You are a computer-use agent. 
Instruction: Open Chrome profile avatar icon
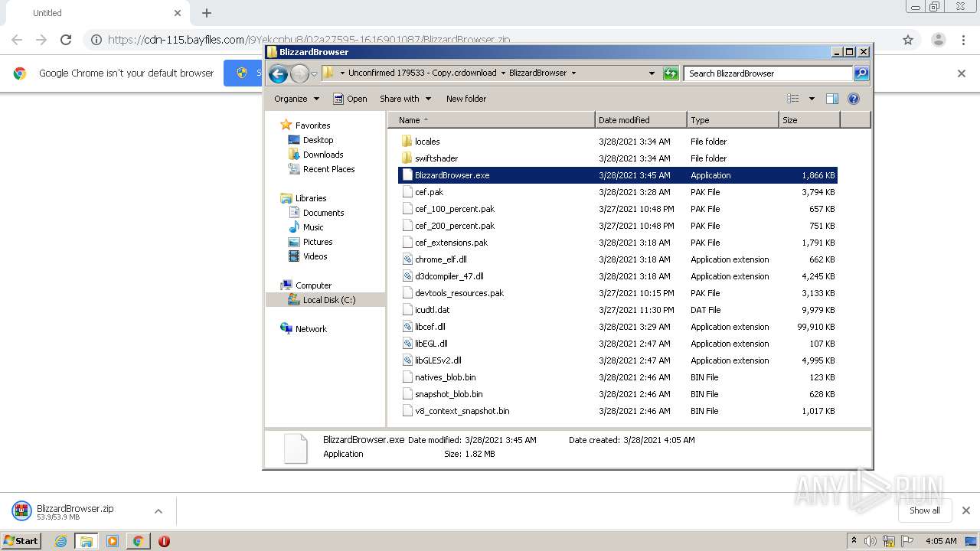[938, 40]
